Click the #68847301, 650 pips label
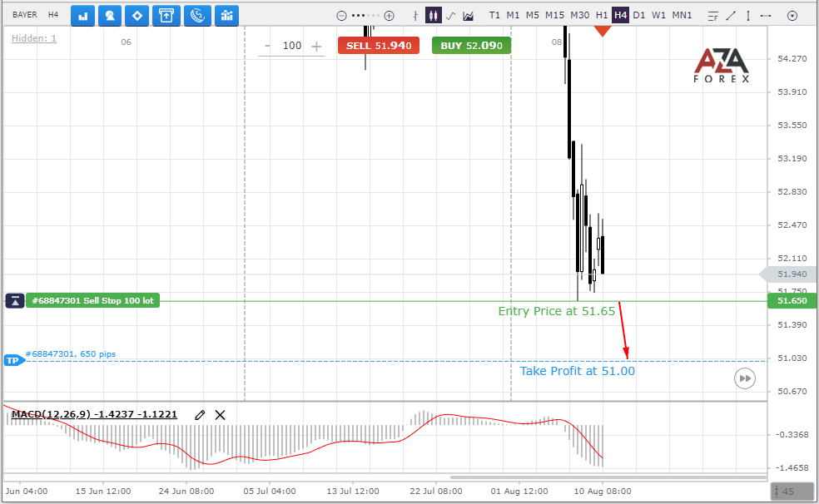 click(71, 353)
